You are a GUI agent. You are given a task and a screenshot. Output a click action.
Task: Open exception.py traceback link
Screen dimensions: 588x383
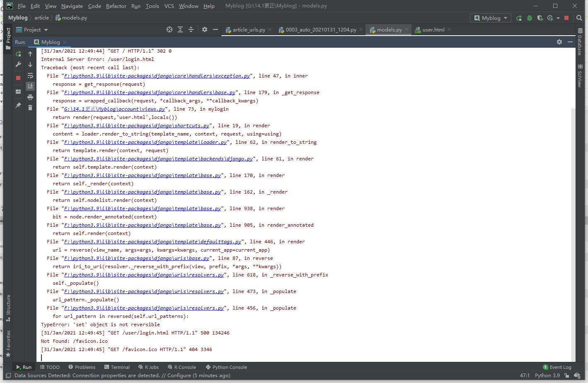tap(157, 76)
